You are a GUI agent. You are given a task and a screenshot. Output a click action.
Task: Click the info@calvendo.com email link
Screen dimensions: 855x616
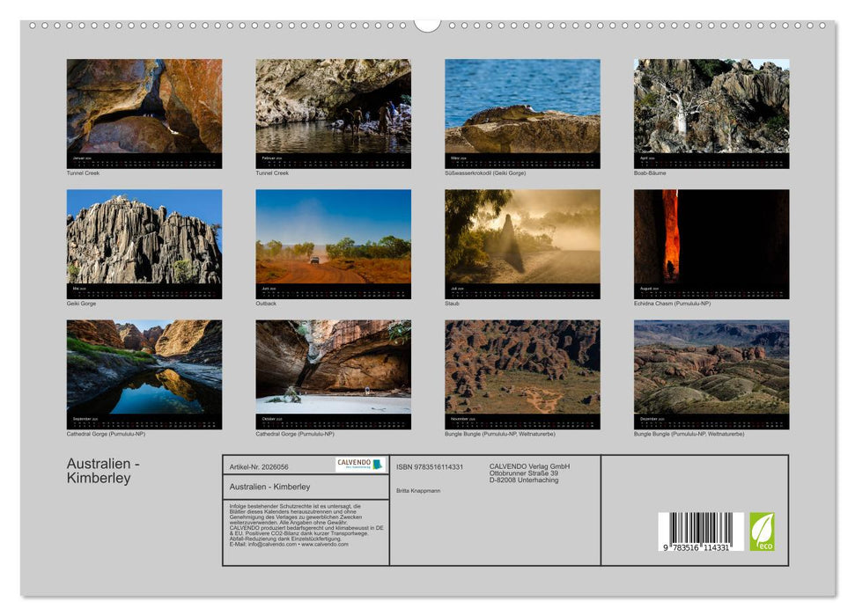coord(272,544)
